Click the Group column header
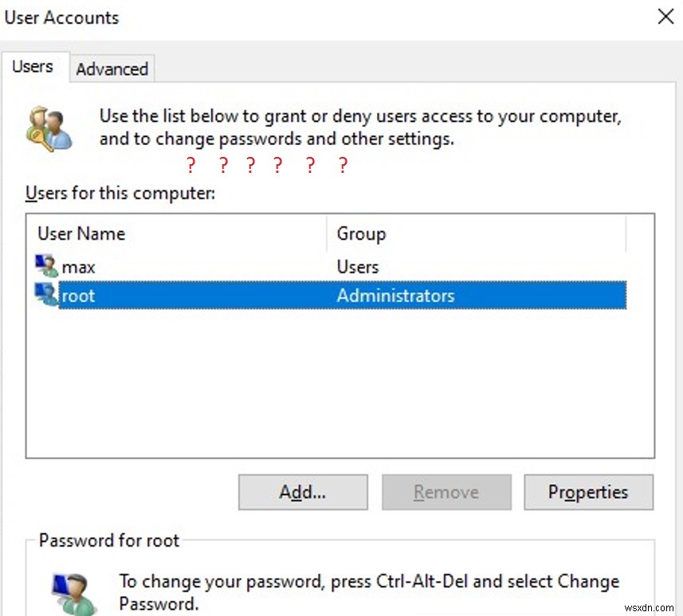The width and height of the screenshot is (683, 616). point(361,233)
